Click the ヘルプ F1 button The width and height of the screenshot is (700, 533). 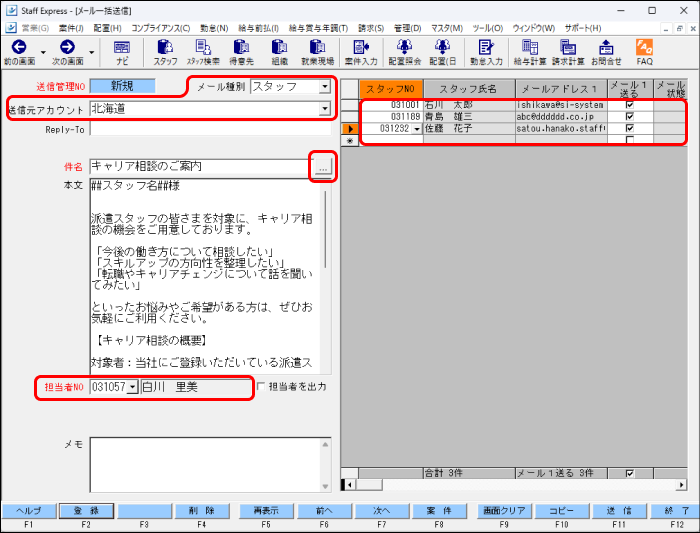(x=29, y=511)
